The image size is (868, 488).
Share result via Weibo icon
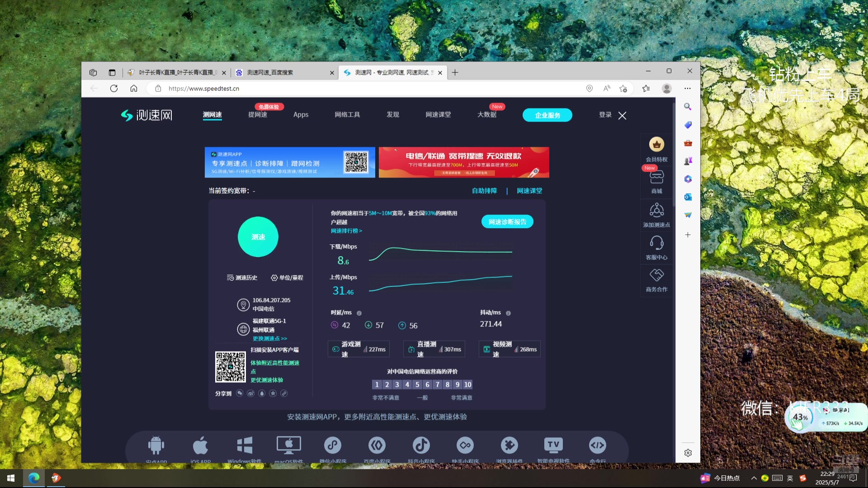[x=250, y=393]
